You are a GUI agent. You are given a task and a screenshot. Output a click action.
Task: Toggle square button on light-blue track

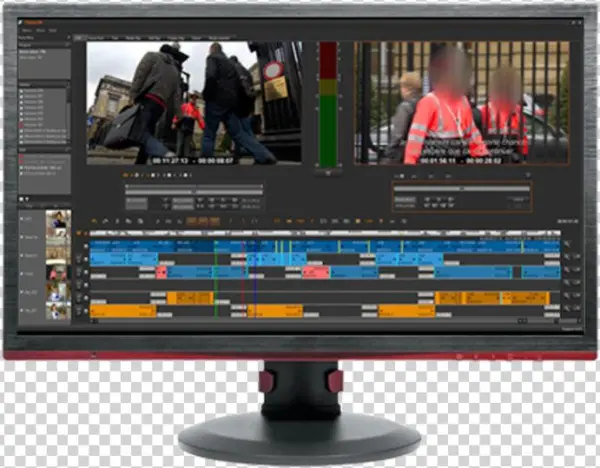click(x=86, y=259)
